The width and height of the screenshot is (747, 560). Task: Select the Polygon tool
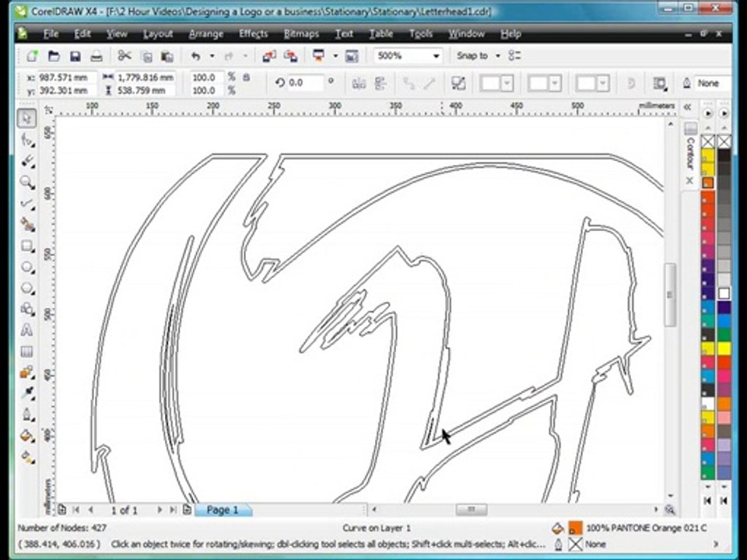pos(27,288)
